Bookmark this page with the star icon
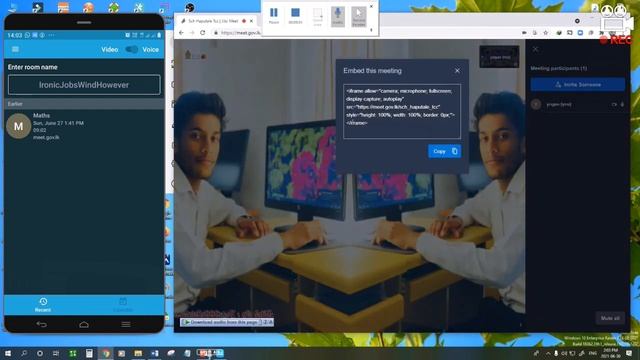 [546, 33]
